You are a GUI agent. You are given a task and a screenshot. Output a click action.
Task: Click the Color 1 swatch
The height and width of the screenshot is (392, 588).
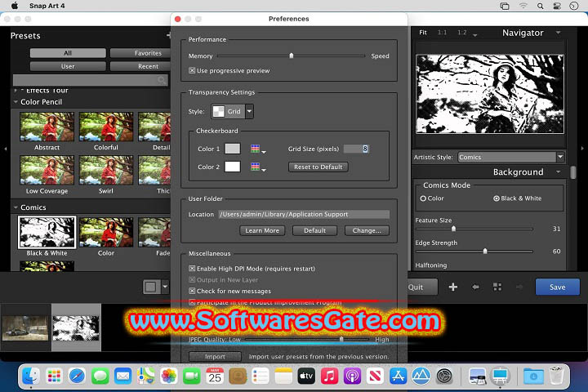pos(233,149)
